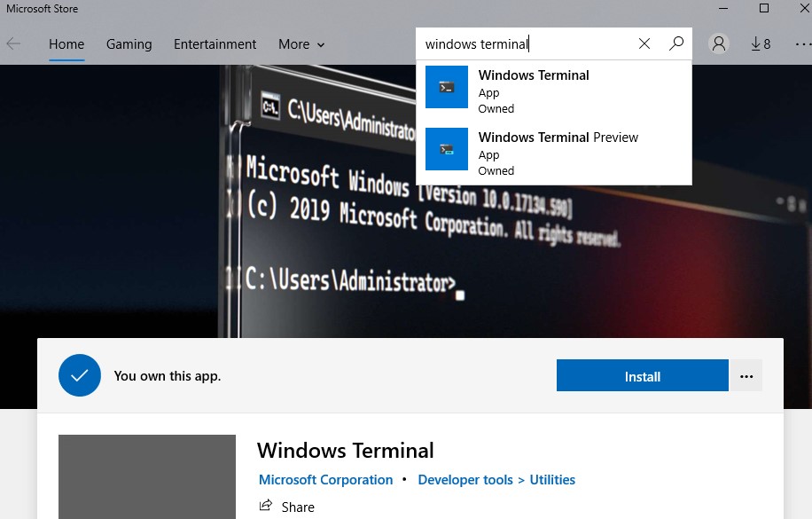
Task: Click the Windows Terminal Preview suggestion icon
Action: [x=447, y=149]
